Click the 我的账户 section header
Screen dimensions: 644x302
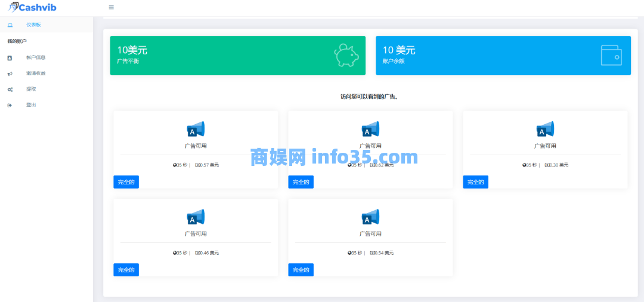tap(17, 41)
